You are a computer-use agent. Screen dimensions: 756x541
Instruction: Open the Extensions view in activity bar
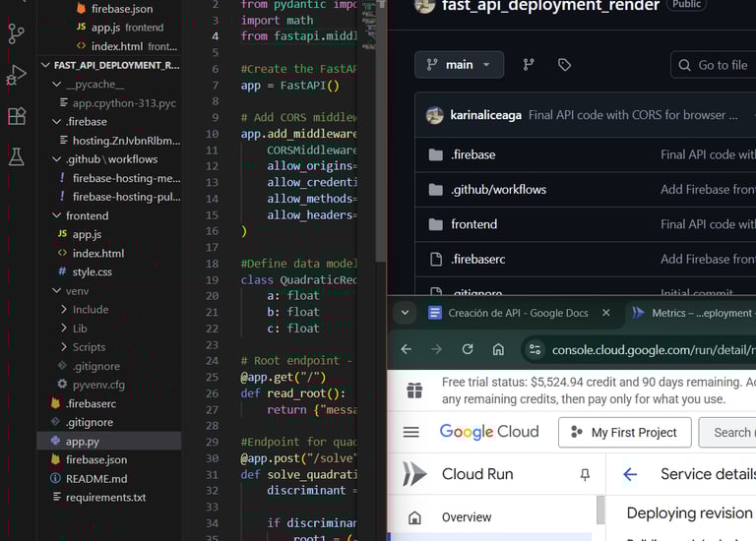(x=17, y=116)
